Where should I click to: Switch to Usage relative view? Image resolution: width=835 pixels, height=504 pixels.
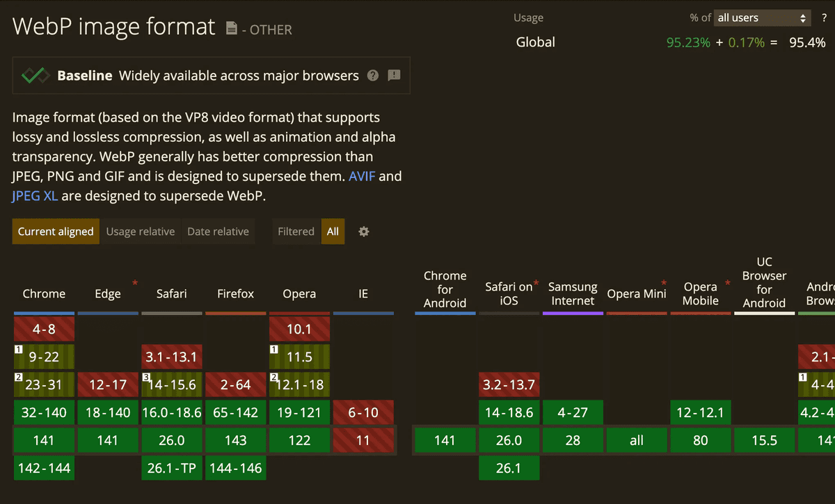pyautogui.click(x=140, y=231)
